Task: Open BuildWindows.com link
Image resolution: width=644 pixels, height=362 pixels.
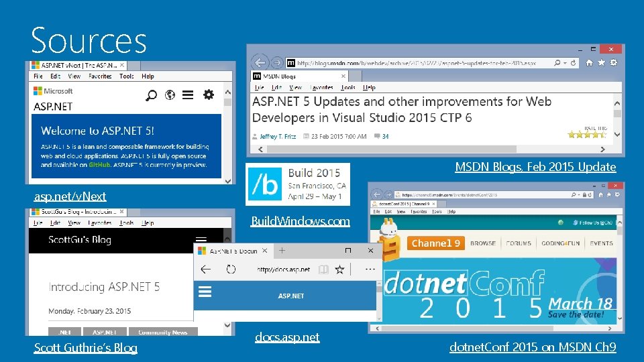Action: [301, 221]
